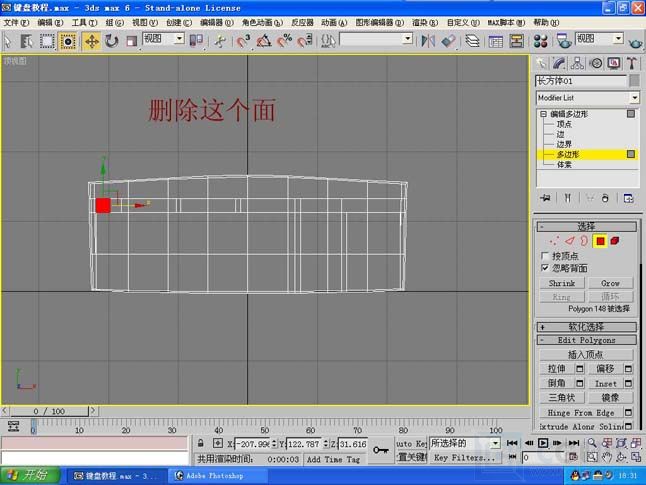
Task: Open the Layer Manager icon
Action: 472,41
